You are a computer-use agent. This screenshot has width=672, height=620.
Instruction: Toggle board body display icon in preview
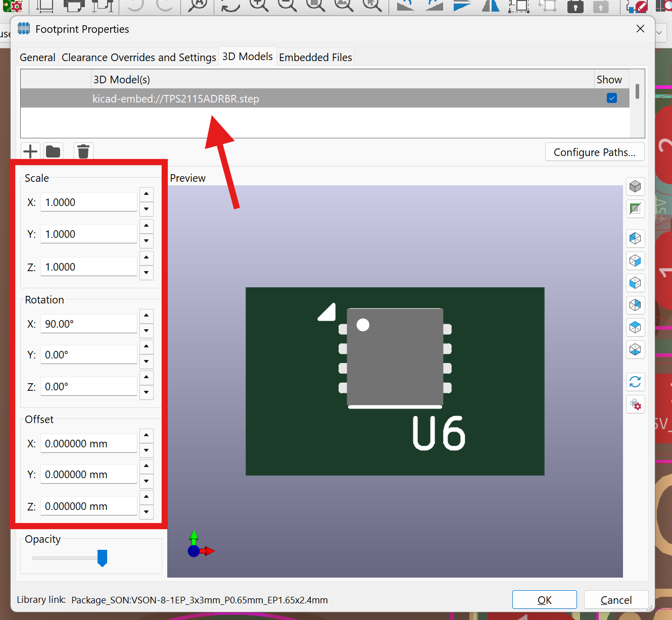[x=635, y=209]
